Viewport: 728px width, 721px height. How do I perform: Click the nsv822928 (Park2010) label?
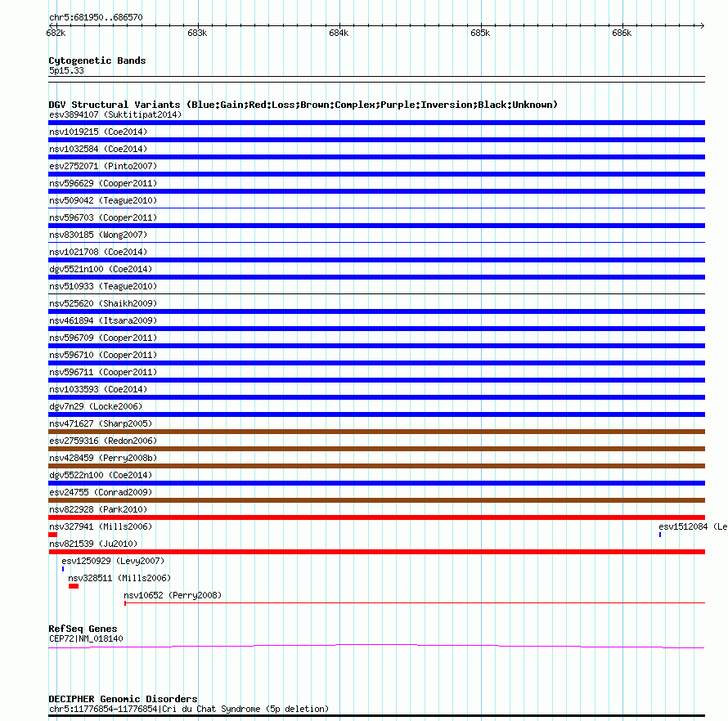pyautogui.click(x=98, y=509)
